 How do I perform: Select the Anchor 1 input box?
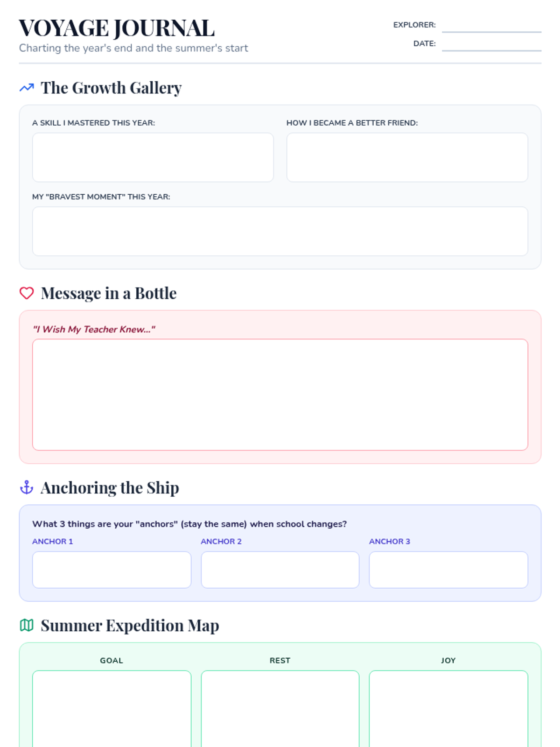click(x=112, y=570)
